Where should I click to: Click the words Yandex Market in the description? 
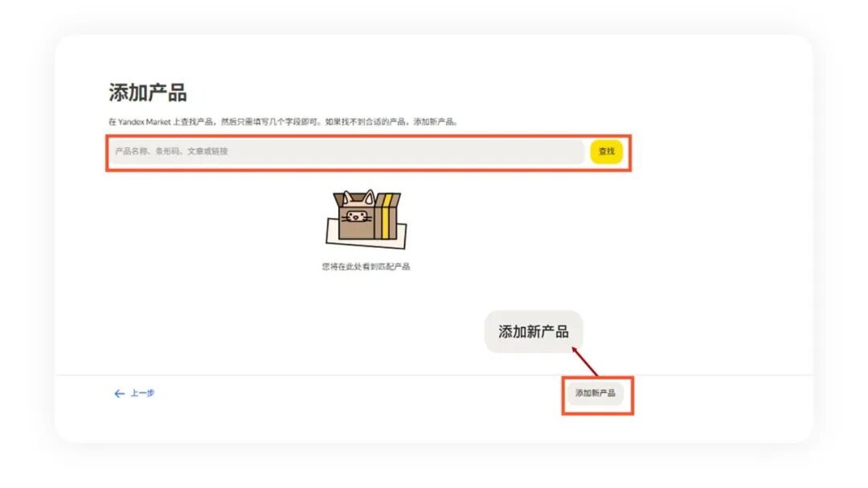145,122
